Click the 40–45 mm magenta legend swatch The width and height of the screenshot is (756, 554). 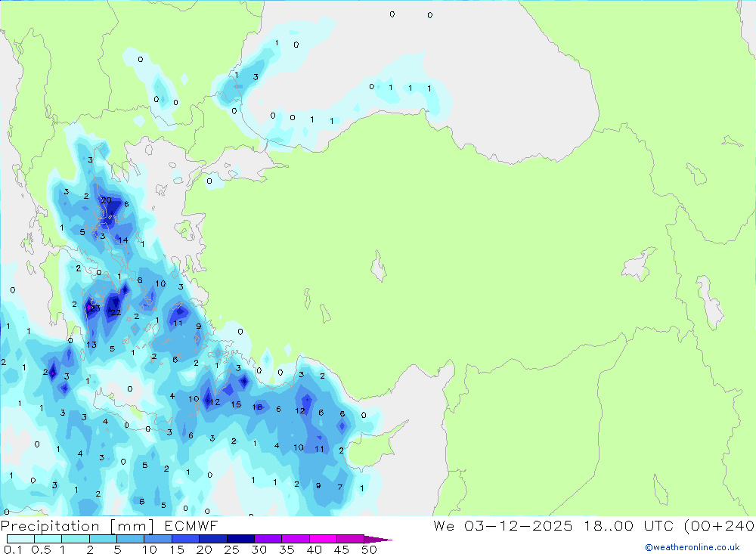pos(323,539)
